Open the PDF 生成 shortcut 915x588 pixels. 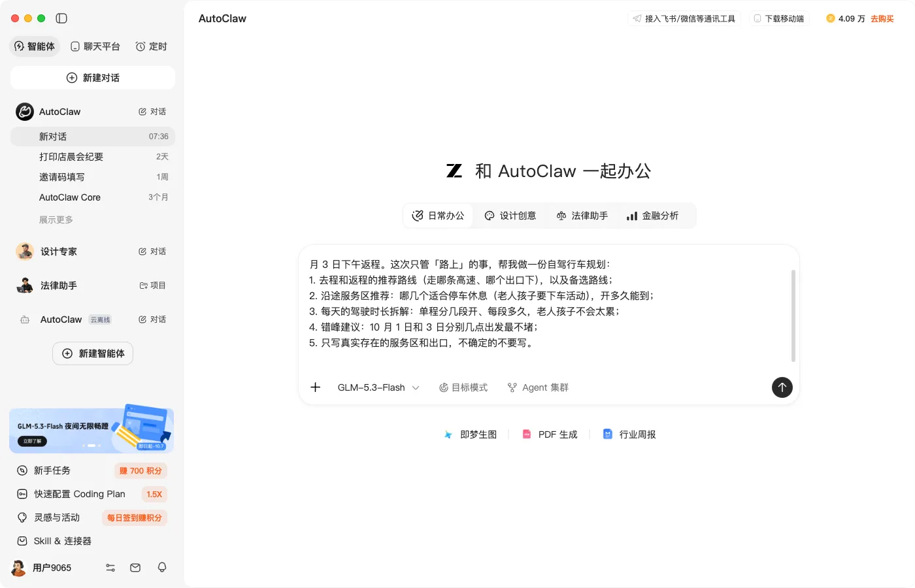tap(550, 434)
